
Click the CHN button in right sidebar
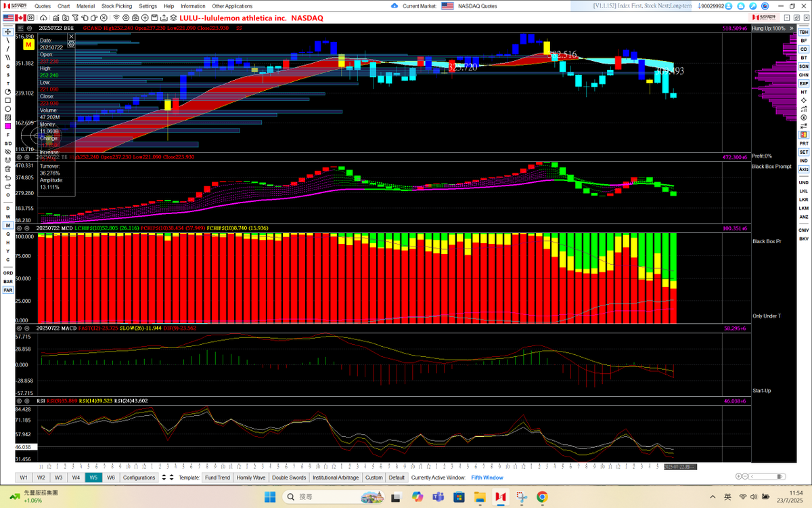click(804, 75)
